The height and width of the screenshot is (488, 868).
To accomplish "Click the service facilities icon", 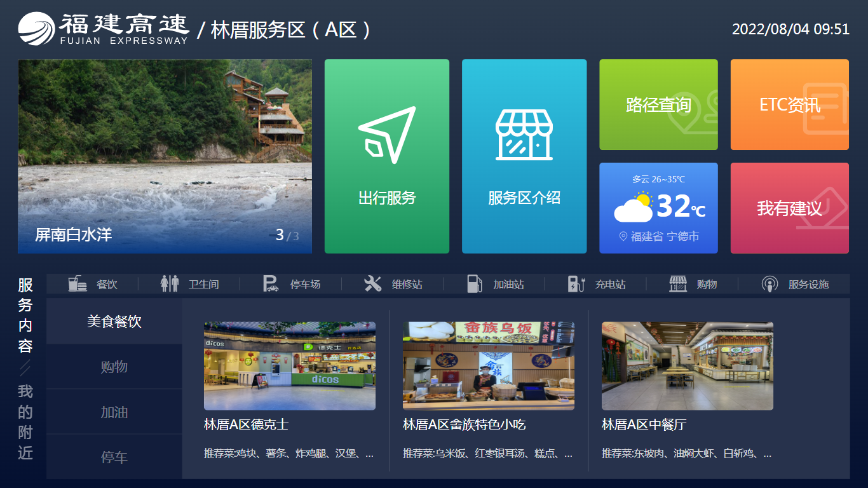I will click(x=770, y=284).
